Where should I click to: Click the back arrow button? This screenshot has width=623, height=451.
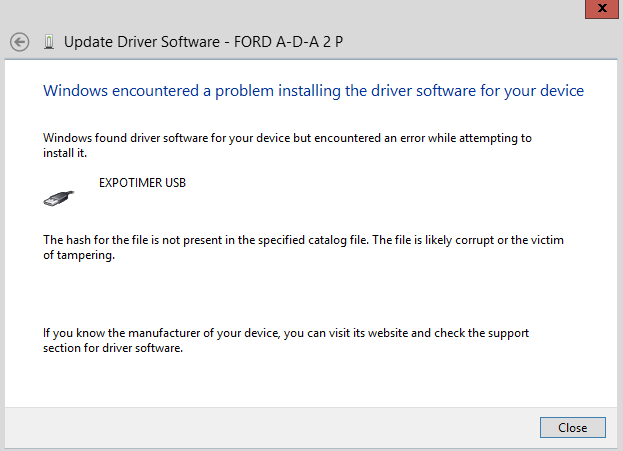point(19,42)
